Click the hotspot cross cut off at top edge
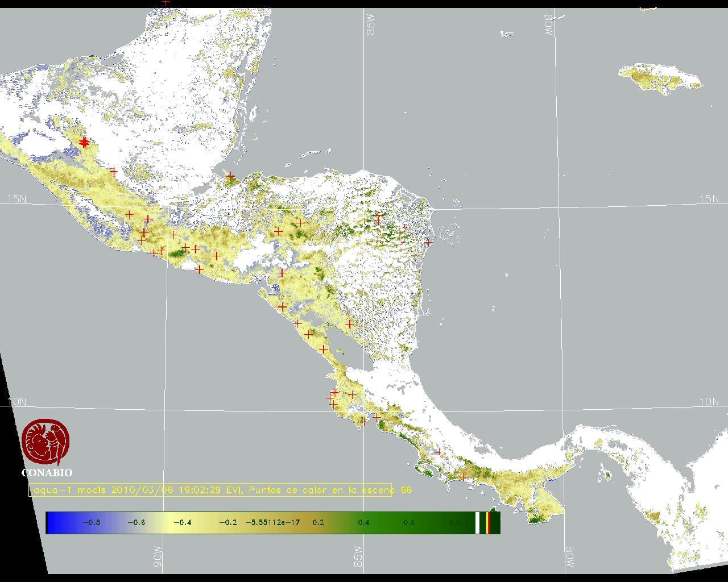Viewport: 728px width, 582px height. point(166,2)
